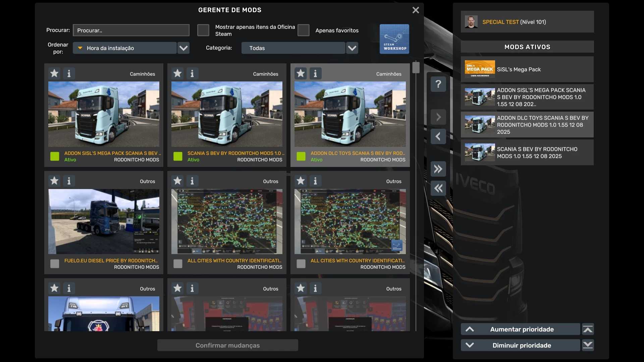Screen dimensions: 644x362
Task: Click Confirmar mudanças button
Action: (227, 345)
